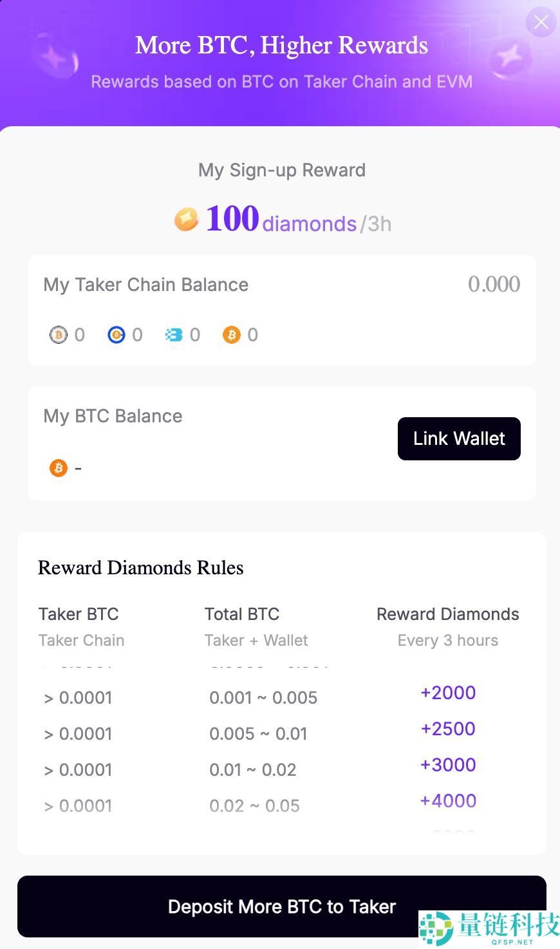Click the Reward Diamonds column header
Screen dimensions: 560x949
448,614
